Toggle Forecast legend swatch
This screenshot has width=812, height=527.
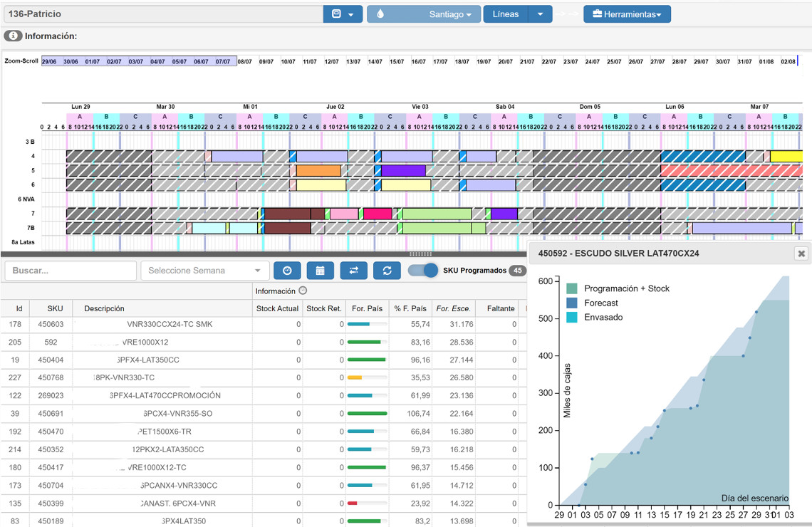click(572, 303)
